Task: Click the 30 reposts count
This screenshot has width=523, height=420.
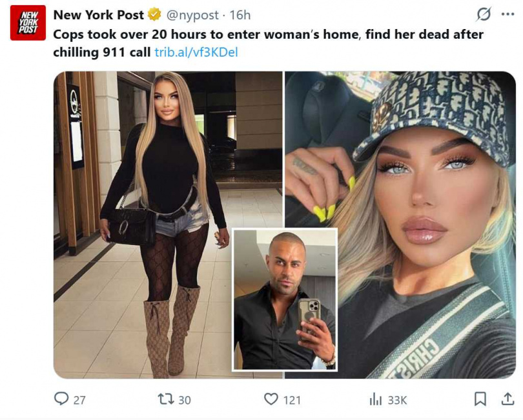Action: coord(185,399)
